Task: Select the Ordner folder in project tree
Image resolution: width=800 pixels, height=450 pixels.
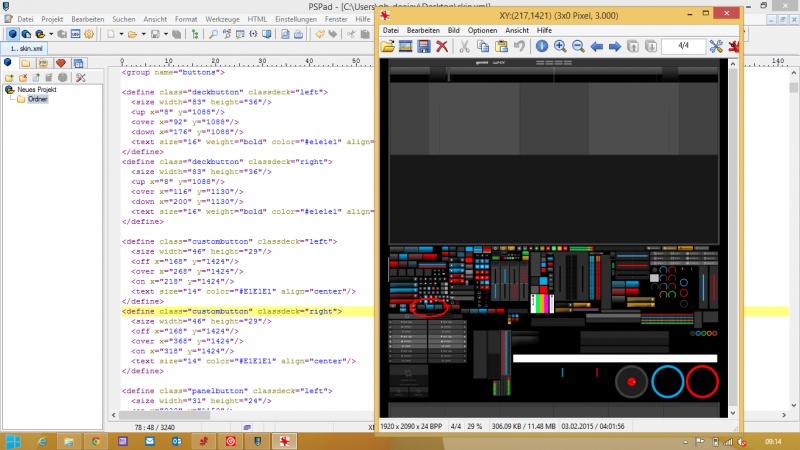Action: click(x=38, y=100)
